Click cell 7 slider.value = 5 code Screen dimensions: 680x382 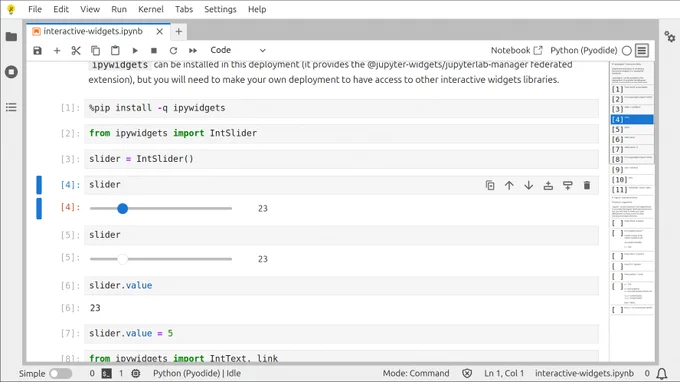coord(341,333)
